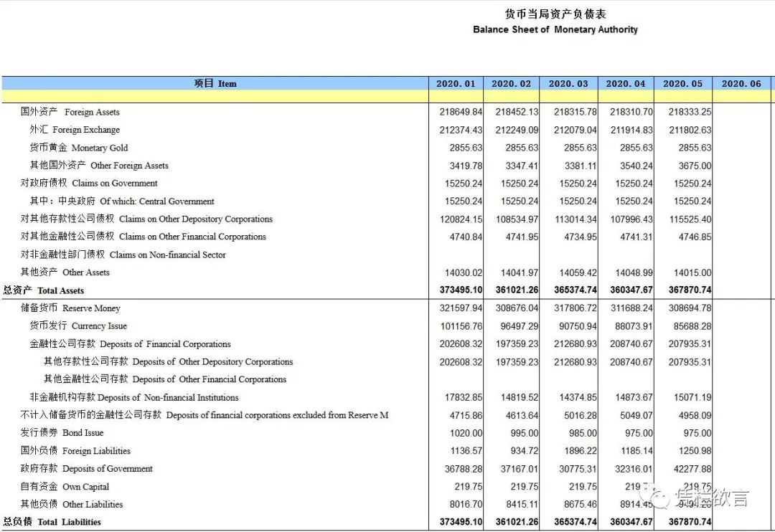Select Deposits of Government value 42277.88
This screenshot has height=532, width=775.
[692, 469]
